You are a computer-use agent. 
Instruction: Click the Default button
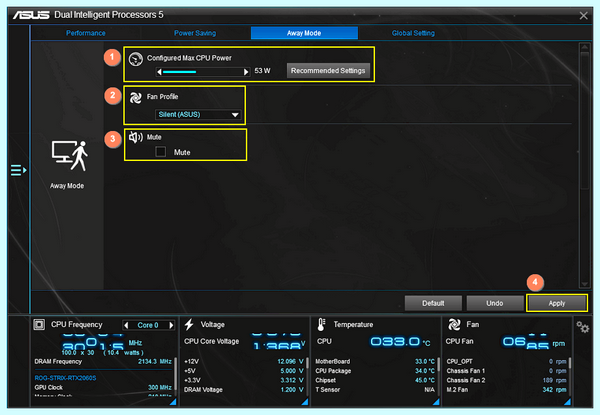pyautogui.click(x=433, y=303)
